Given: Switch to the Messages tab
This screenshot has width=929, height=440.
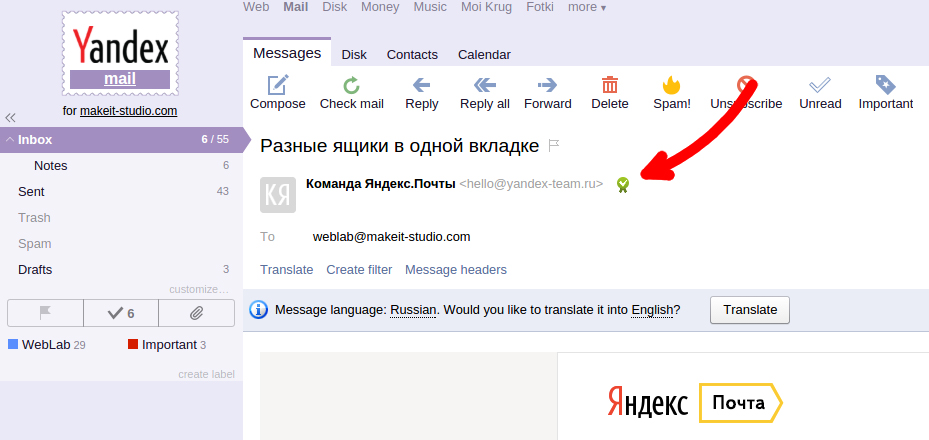Looking at the screenshot, I should (287, 53).
